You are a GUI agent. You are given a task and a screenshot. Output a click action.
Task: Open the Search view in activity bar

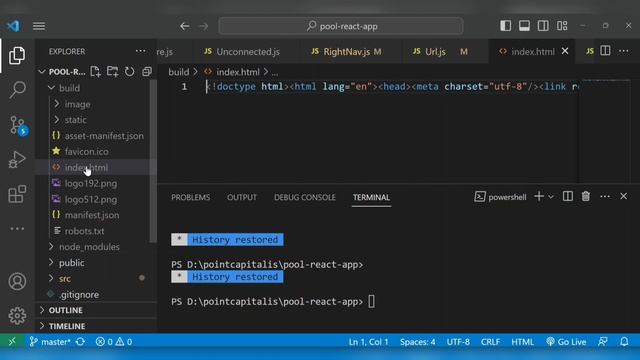click(17, 89)
